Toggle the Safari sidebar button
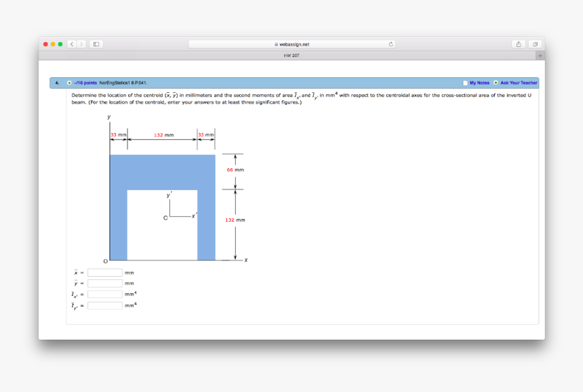The height and width of the screenshot is (392, 583). click(x=96, y=44)
